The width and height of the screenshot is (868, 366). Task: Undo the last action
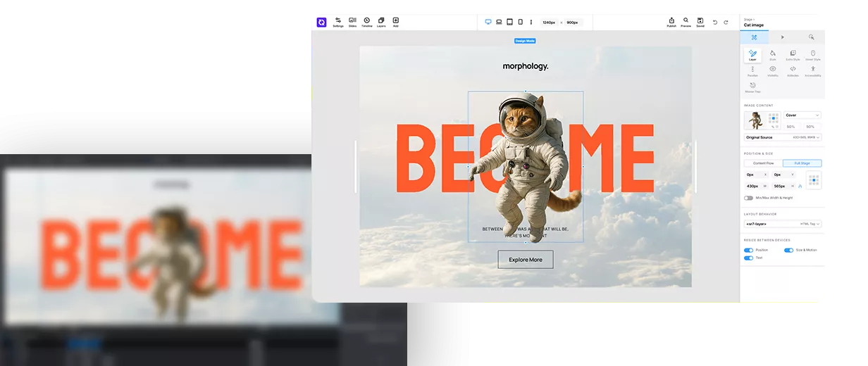pos(715,22)
